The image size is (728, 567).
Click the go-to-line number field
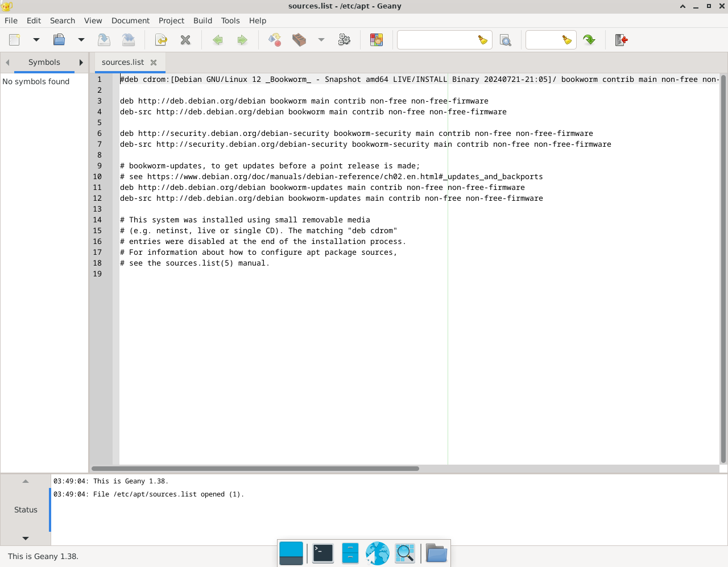point(543,40)
